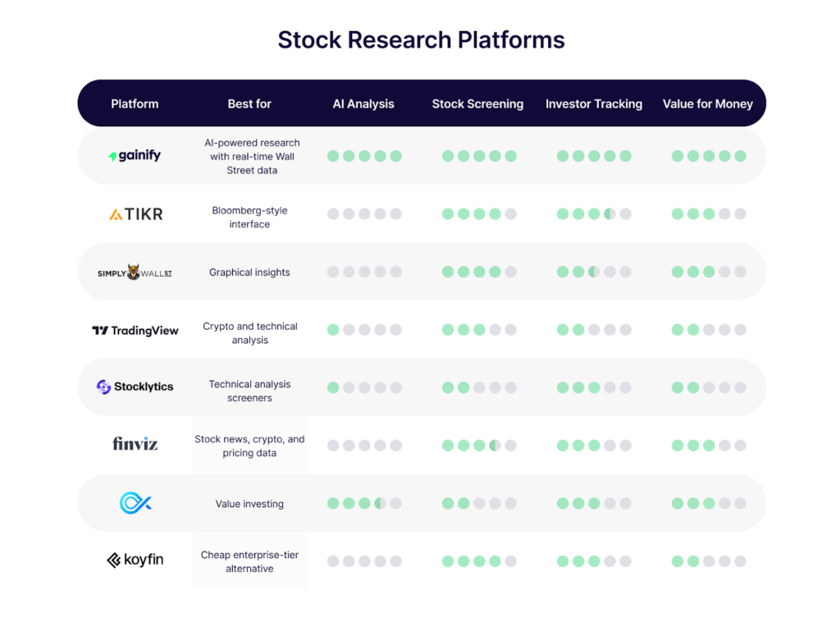Click TIKR's AI Analysis rating dots

[364, 214]
